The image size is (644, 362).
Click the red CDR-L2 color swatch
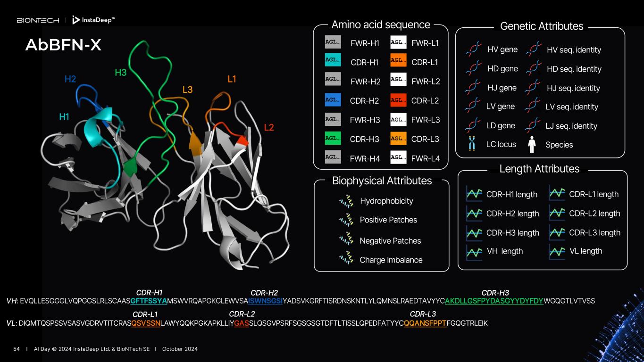[398, 100]
